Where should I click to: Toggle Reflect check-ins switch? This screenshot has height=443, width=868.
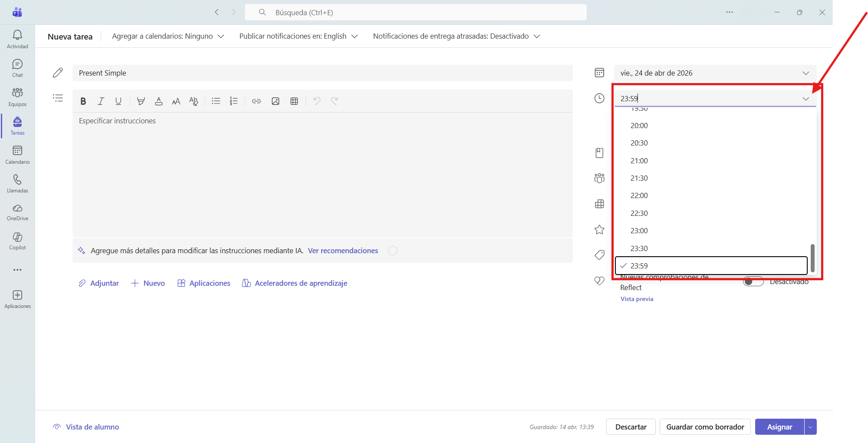coord(753,281)
